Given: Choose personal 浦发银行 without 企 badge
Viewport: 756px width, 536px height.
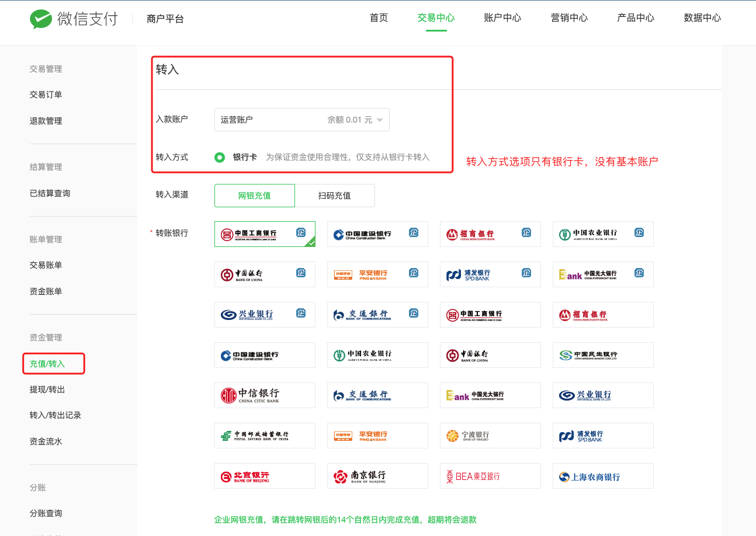Looking at the screenshot, I should 603,436.
